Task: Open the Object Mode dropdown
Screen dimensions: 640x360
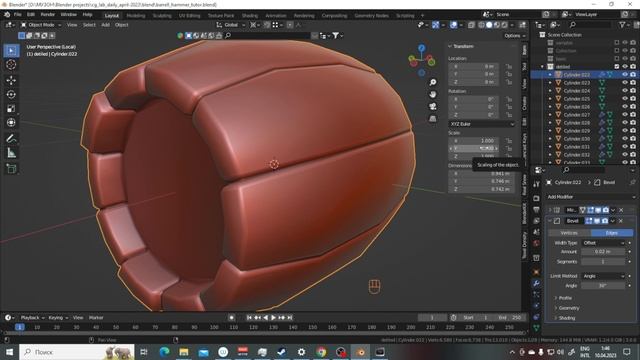Action: click(41, 25)
